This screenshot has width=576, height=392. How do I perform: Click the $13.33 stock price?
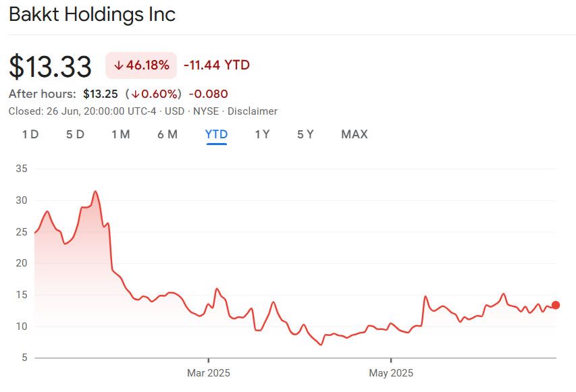pyautogui.click(x=49, y=65)
